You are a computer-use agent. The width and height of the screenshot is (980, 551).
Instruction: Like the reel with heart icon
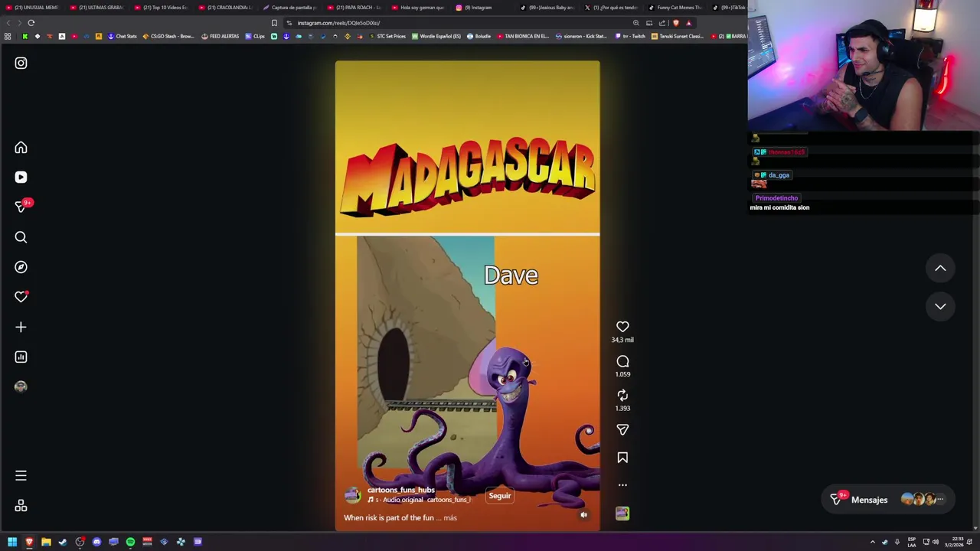(x=622, y=327)
